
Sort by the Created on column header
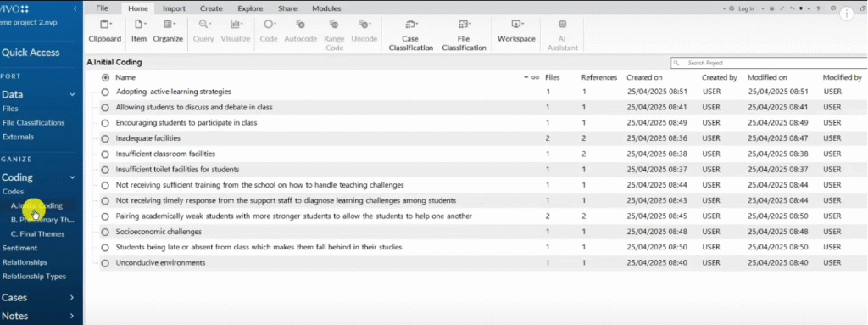(x=644, y=78)
